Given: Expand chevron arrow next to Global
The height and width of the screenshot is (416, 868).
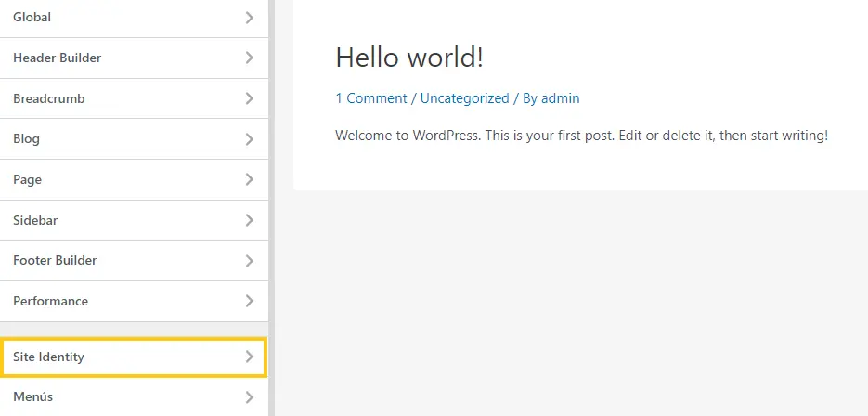Looking at the screenshot, I should click(250, 18).
